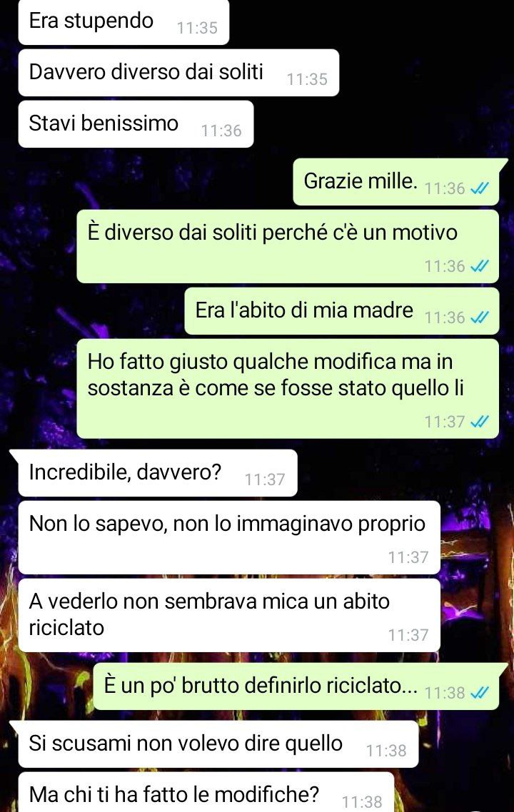This screenshot has width=514, height=812.
Task: Tap the blue ticks on 'È diverso dai soliti' message
Action: [x=479, y=266]
